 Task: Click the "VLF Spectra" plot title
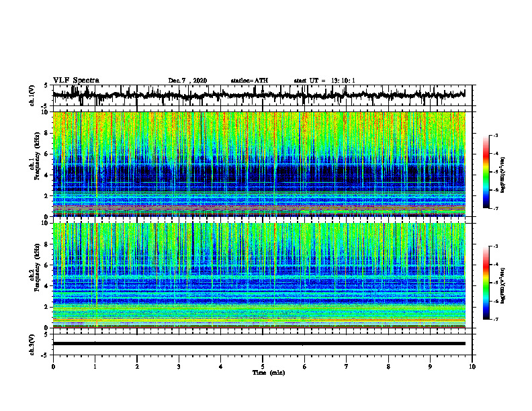coord(76,81)
